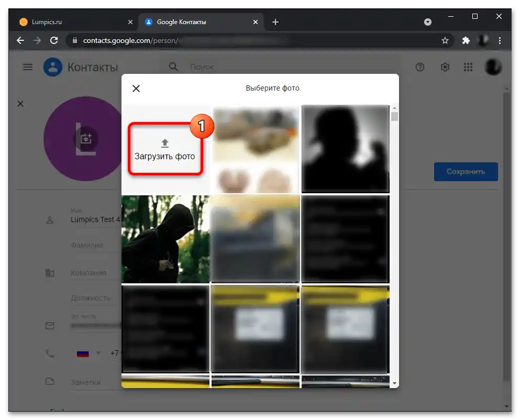This screenshot has width=520, height=420.
Task: Close the Выберите фото dialog
Action: click(136, 89)
